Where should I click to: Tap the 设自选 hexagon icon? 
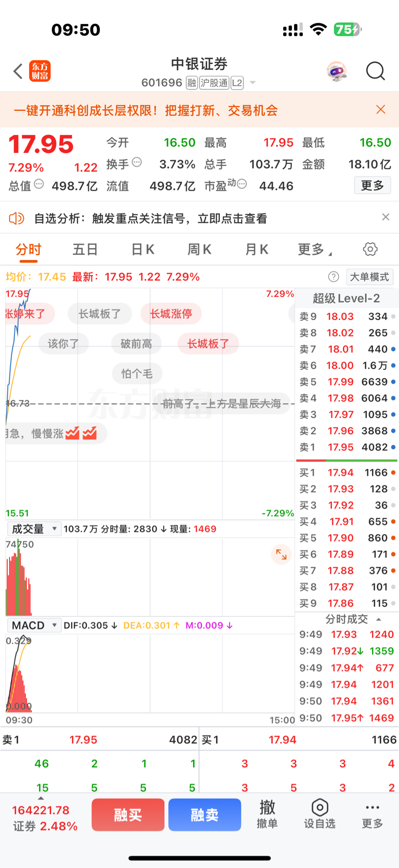point(320,814)
